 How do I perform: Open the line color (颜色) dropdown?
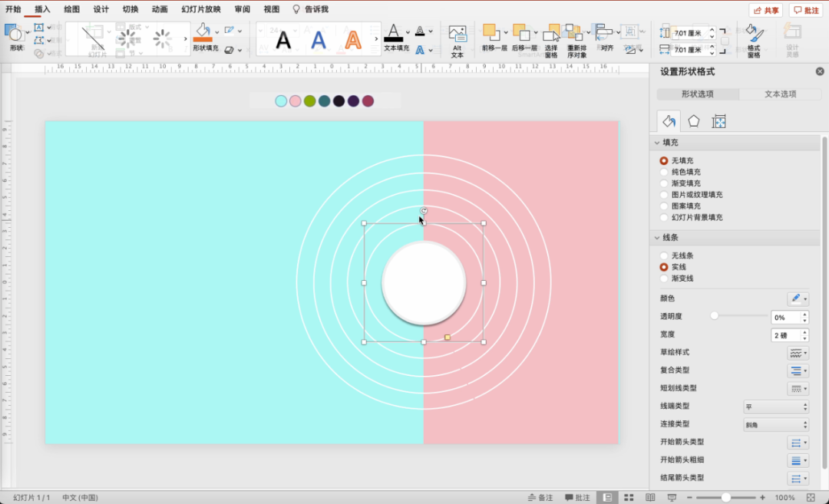(x=798, y=298)
